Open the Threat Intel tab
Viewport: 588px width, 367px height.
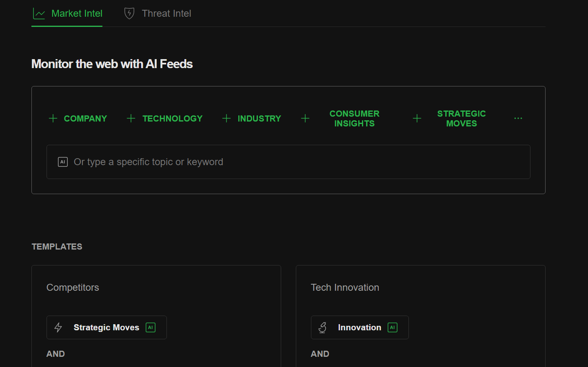pos(158,13)
